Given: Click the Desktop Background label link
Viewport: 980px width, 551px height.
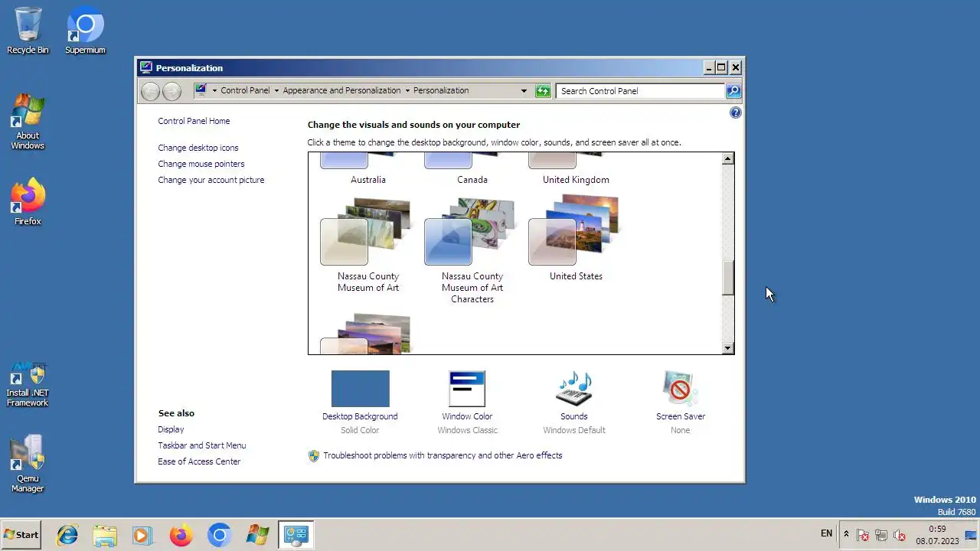Looking at the screenshot, I should pos(360,416).
